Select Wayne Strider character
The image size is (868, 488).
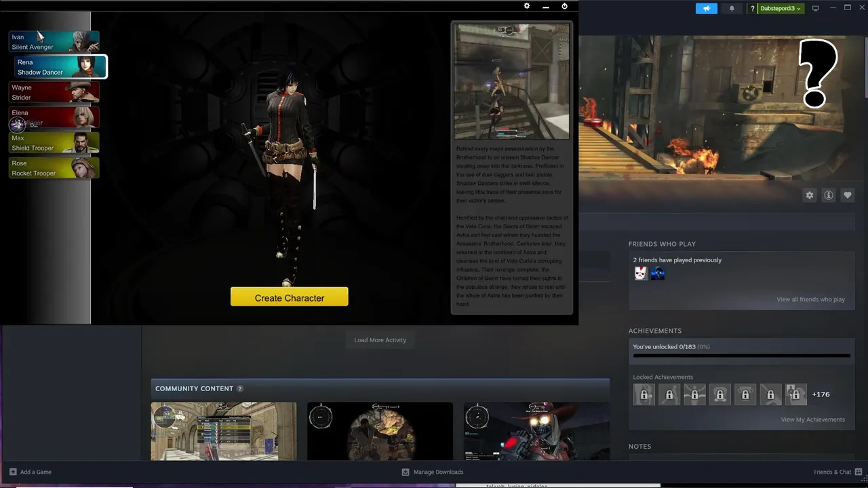[x=54, y=92]
